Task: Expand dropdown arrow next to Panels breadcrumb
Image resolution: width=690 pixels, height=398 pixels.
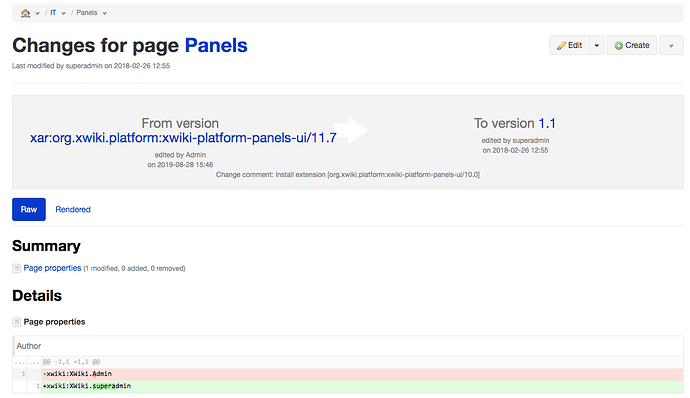Action: (x=104, y=14)
